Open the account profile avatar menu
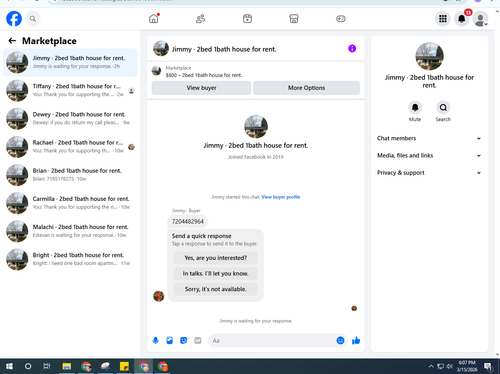This screenshot has width=500, height=374. [x=480, y=19]
